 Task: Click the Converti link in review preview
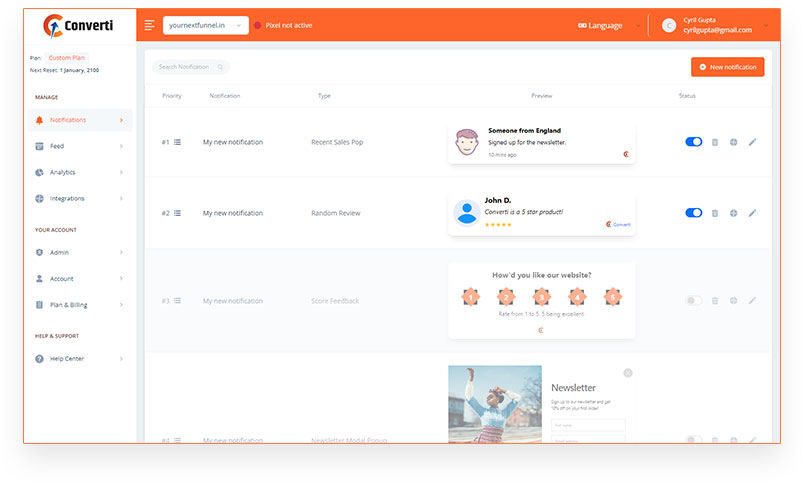tap(618, 225)
